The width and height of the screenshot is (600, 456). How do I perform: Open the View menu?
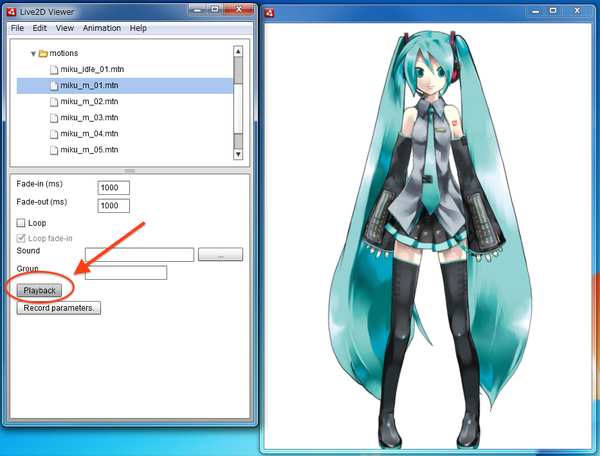(x=65, y=28)
